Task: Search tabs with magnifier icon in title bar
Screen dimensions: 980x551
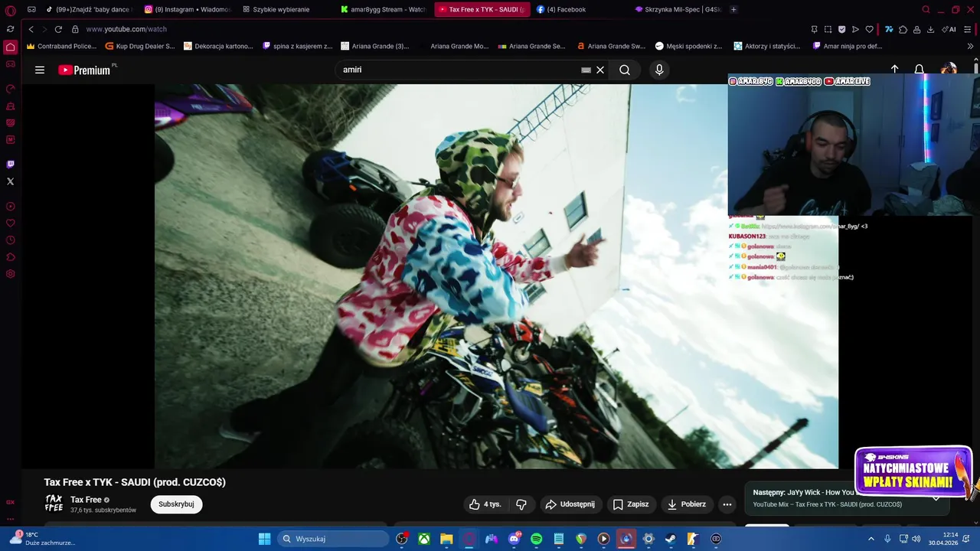Action: pos(926,10)
